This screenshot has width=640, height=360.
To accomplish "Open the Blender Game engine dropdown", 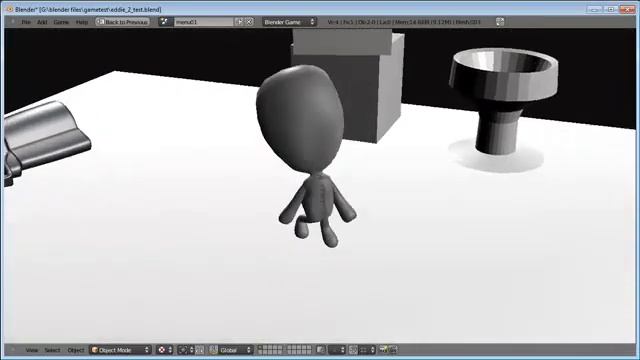I will point(289,22).
